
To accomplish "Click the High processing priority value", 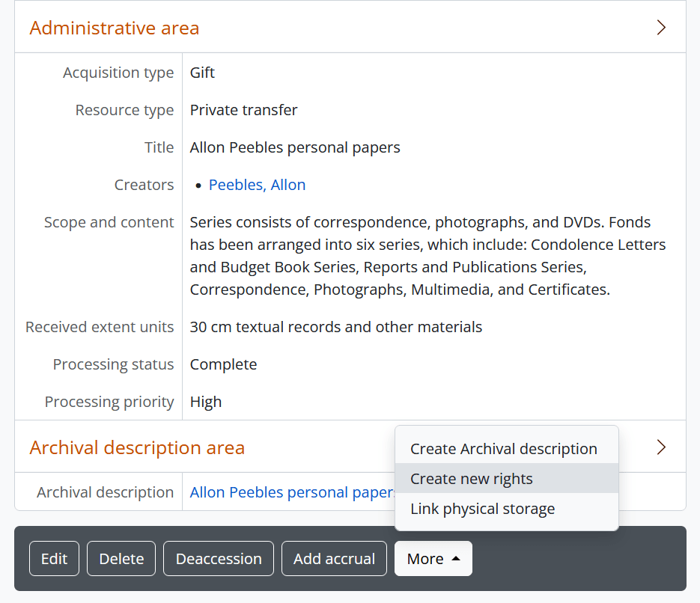I will [206, 402].
